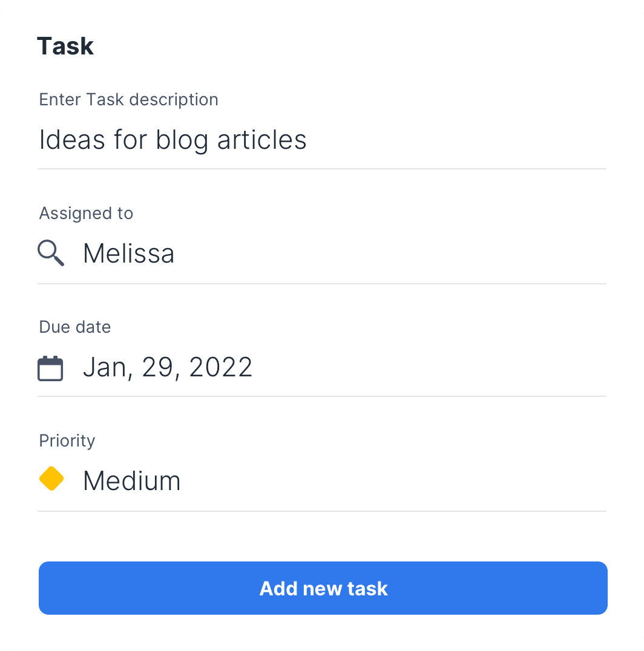Click the Enter Task description label
This screenshot has width=644, height=651.
(x=128, y=99)
